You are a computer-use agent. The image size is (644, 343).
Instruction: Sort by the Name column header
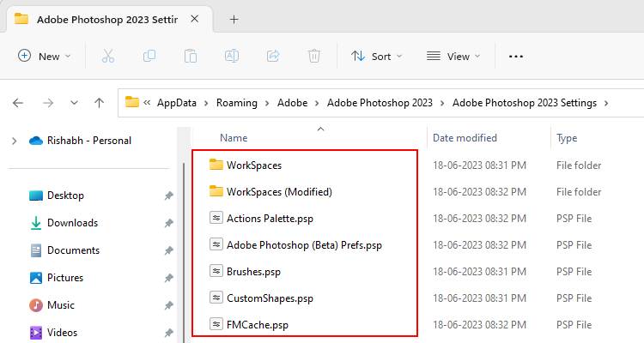point(234,138)
